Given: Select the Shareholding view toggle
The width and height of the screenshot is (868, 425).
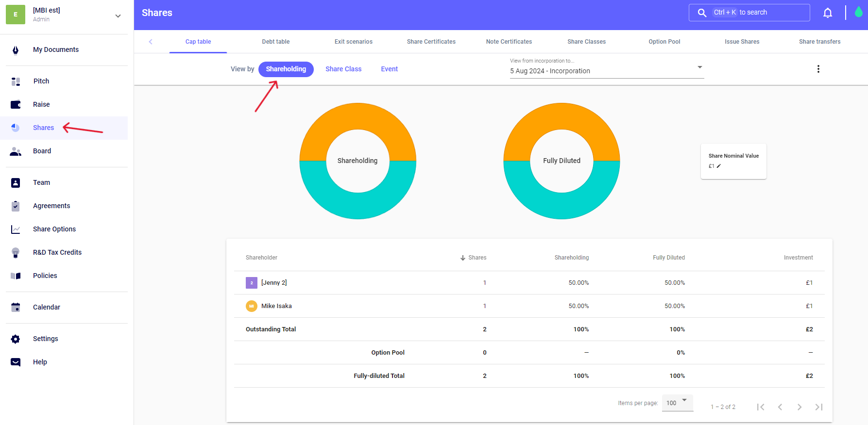Looking at the screenshot, I should pos(286,69).
